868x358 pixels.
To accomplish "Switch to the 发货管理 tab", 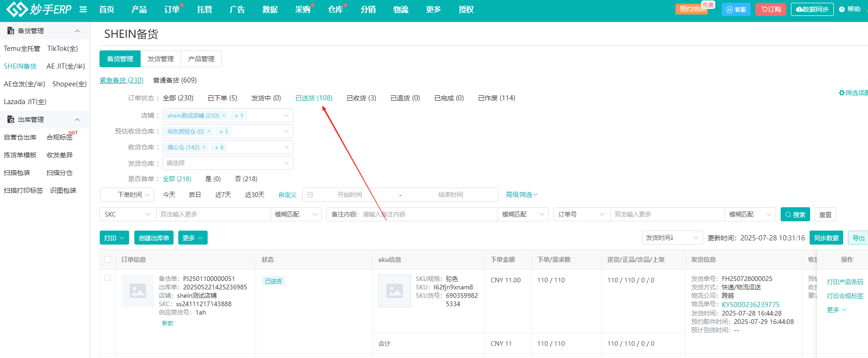I will [x=161, y=59].
